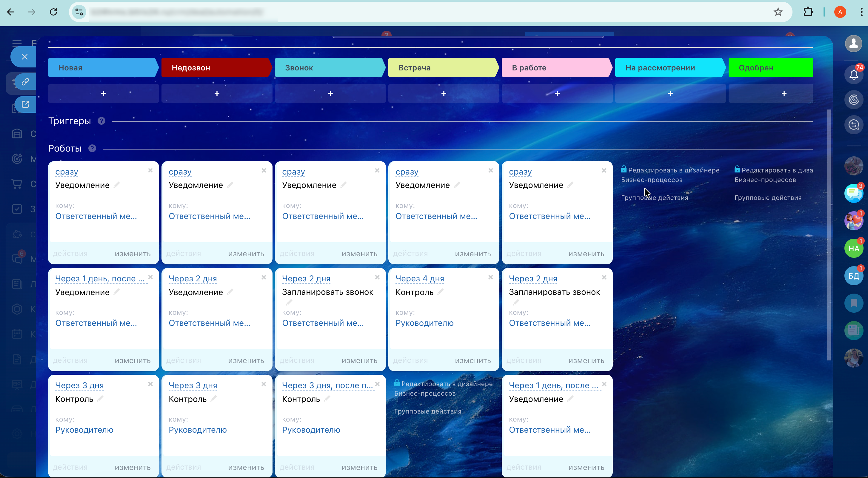This screenshot has height=478, width=868.
Task: Open the chat messages icon in the sidebar
Action: [x=853, y=193]
